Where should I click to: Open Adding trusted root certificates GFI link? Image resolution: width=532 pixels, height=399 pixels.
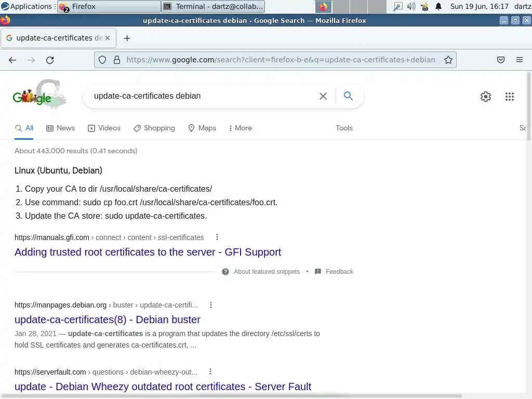tap(148, 252)
